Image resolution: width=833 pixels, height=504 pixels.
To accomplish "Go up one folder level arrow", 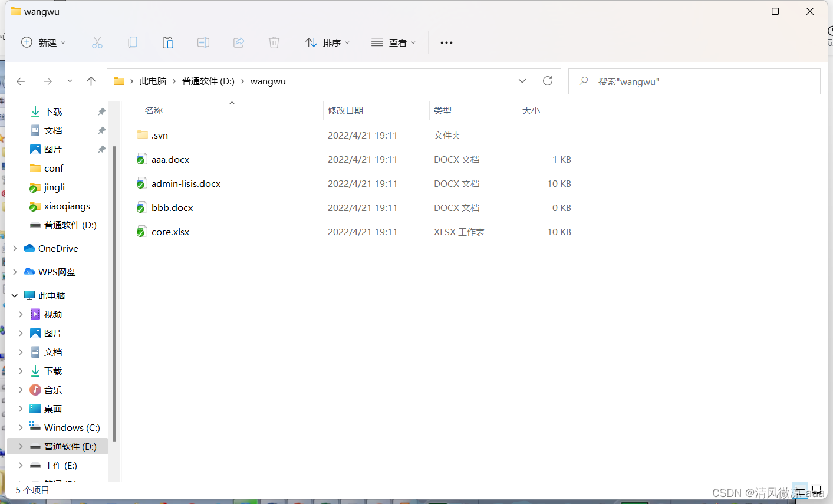I will (x=91, y=81).
